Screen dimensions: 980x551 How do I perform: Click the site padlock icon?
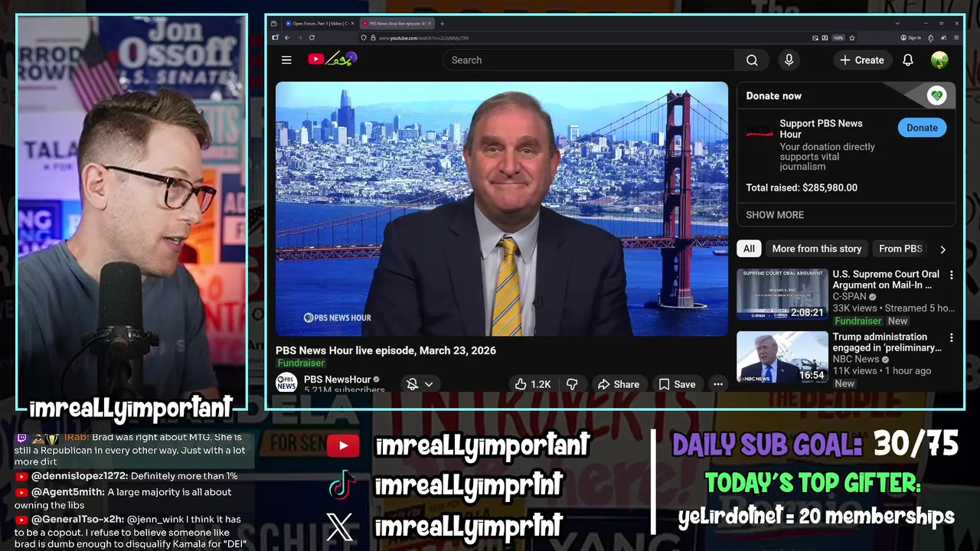pos(373,37)
